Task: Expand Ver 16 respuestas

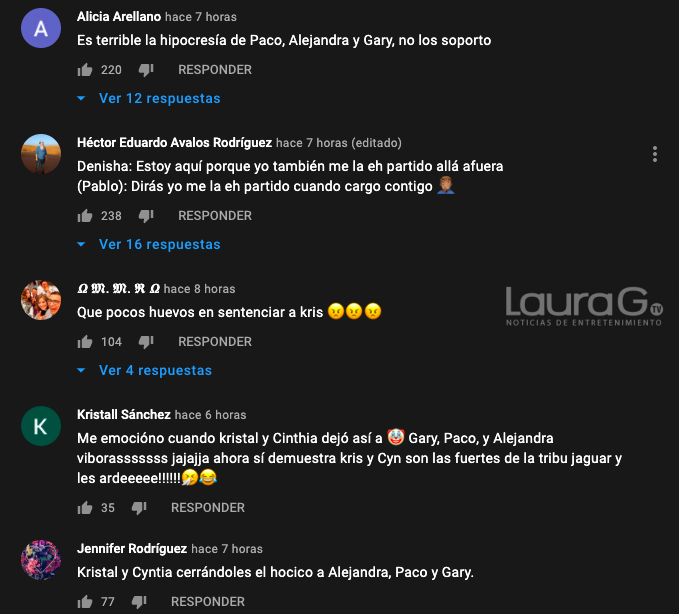Action: [149, 244]
